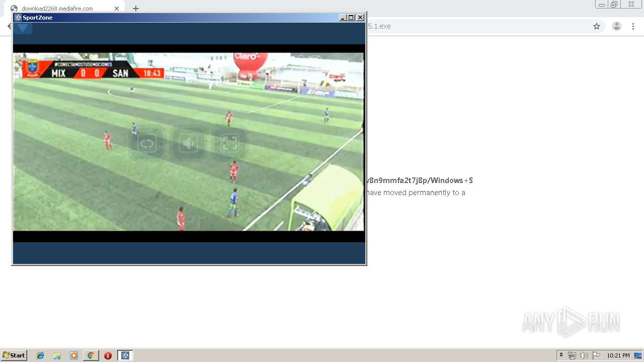Open the volume tray icon
Screen dimensions: 644x362
point(584,355)
